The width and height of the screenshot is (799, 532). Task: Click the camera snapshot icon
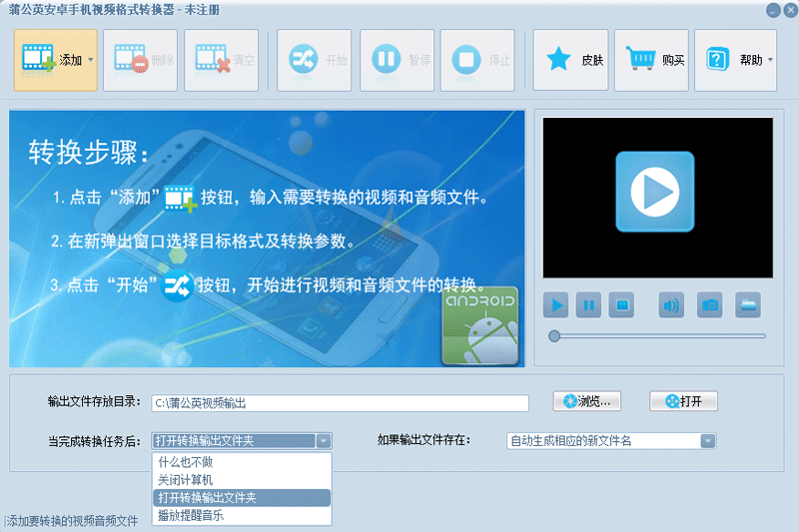pos(710,305)
